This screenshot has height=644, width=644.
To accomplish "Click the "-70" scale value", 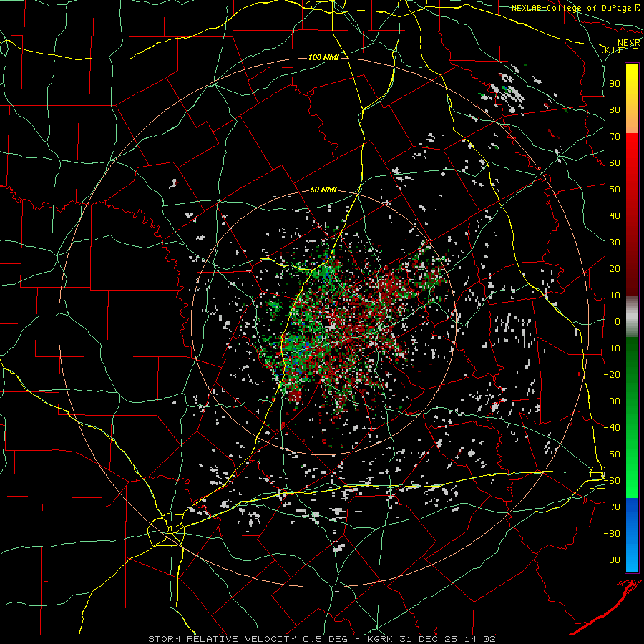I will tap(612, 507).
